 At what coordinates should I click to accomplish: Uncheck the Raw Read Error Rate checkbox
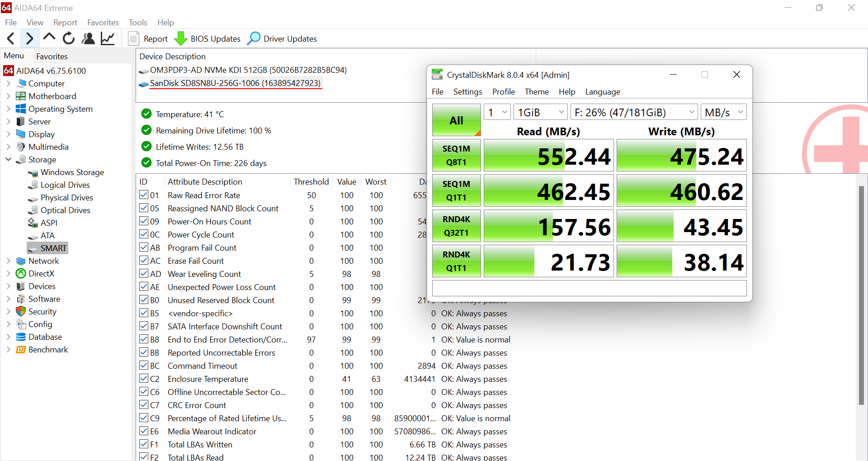click(144, 195)
